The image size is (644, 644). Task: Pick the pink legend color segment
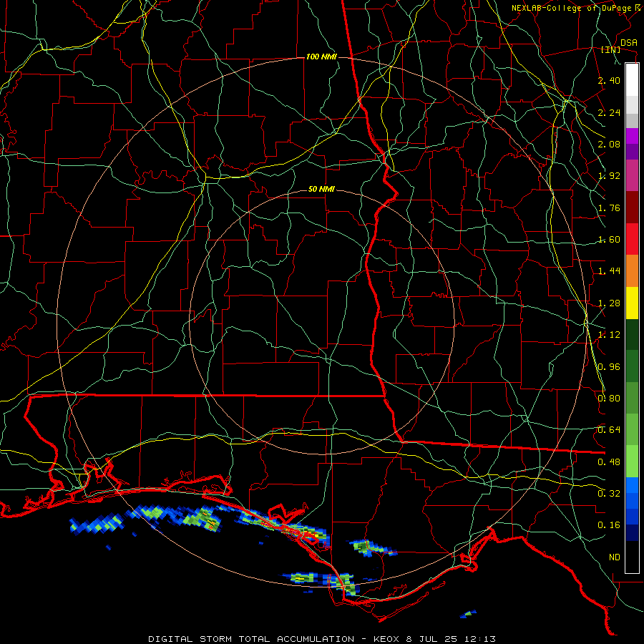[x=632, y=175]
